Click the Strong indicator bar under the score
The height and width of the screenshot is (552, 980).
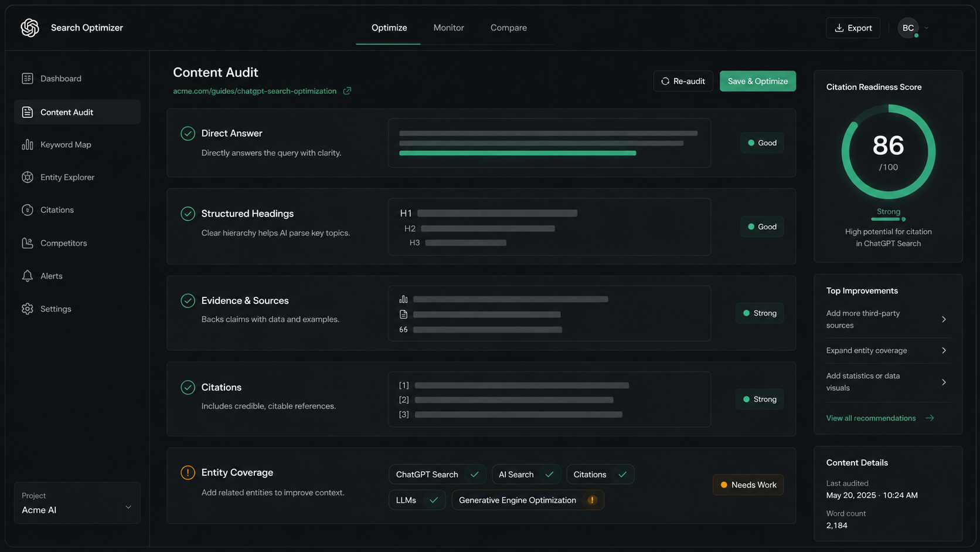pos(889,219)
